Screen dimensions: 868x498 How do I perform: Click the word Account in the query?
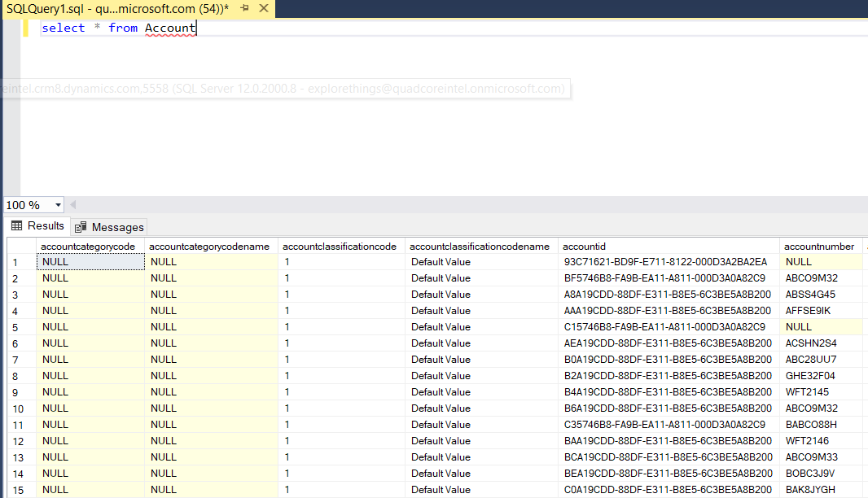pyautogui.click(x=169, y=28)
